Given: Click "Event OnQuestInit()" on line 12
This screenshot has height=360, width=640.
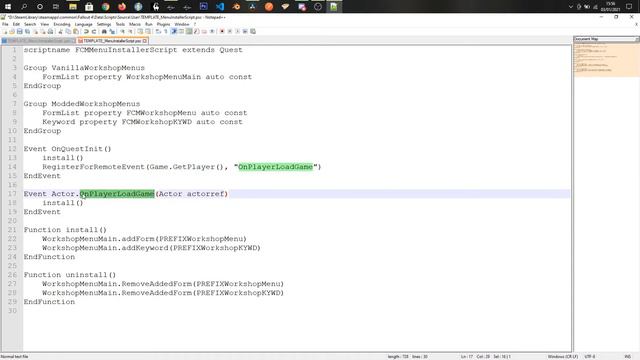Looking at the screenshot, I should pos(67,149).
